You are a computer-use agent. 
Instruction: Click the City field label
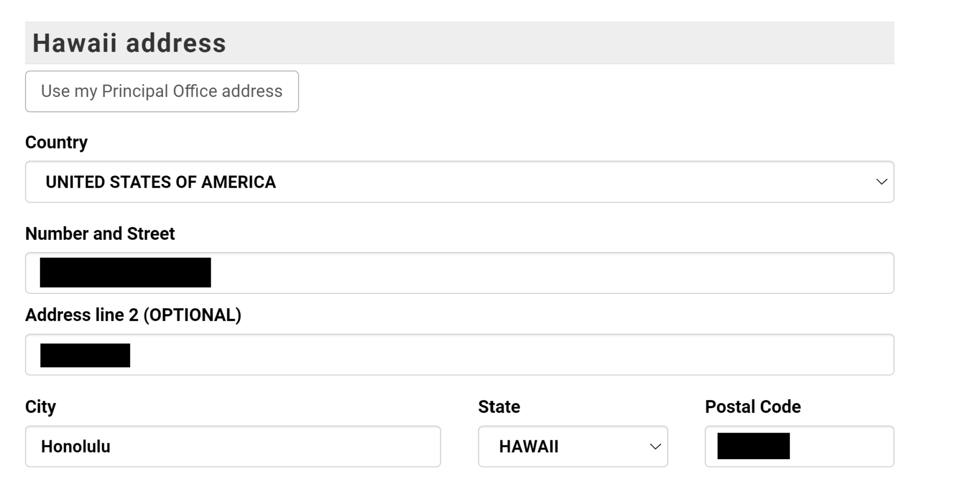[x=40, y=407]
